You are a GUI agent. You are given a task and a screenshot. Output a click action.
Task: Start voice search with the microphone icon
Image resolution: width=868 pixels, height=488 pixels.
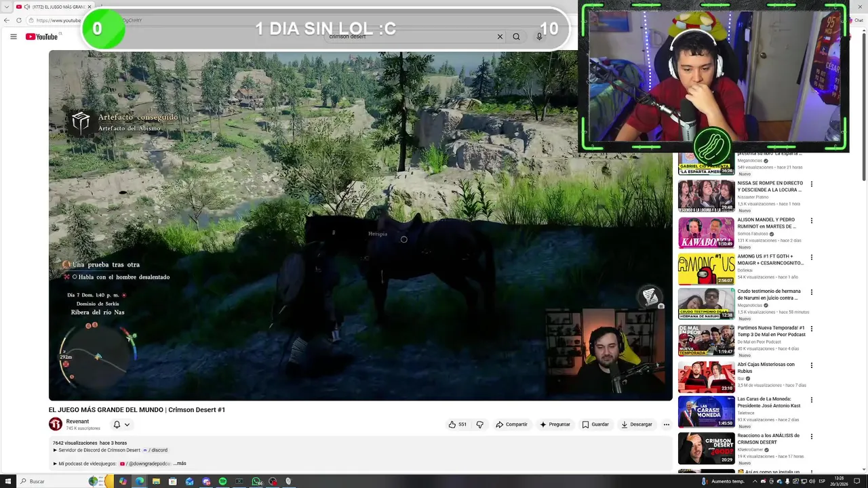[539, 37]
